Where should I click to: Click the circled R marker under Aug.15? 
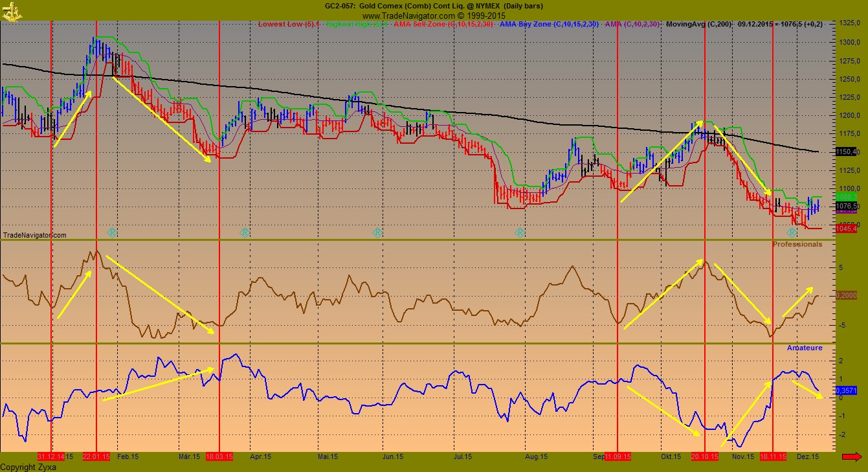(x=520, y=232)
